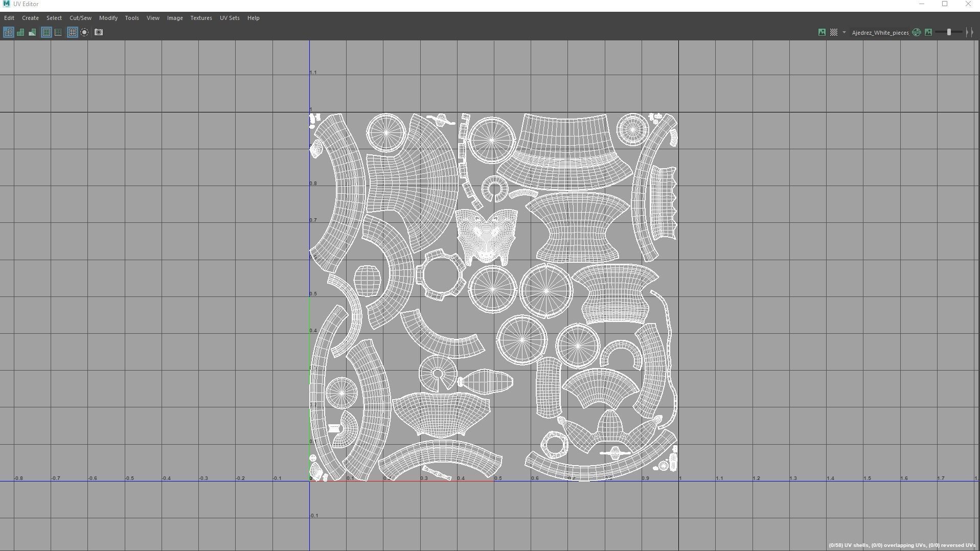The width and height of the screenshot is (980, 551).
Task: Toggle the Display Image icon
Action: click(x=822, y=32)
